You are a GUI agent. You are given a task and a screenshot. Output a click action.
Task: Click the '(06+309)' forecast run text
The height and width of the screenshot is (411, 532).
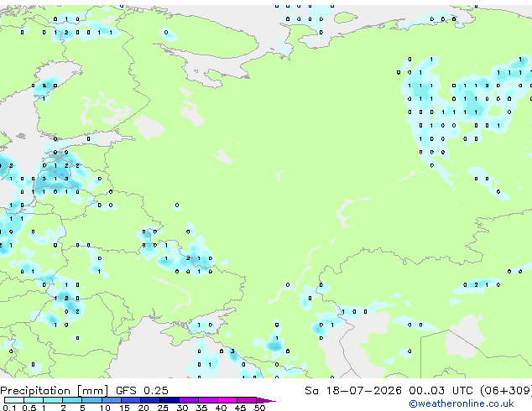506,391
